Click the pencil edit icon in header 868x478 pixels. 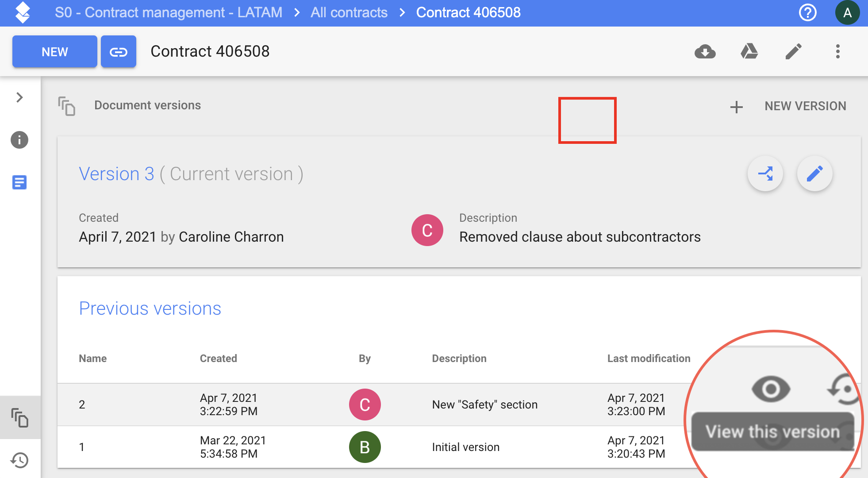793,52
